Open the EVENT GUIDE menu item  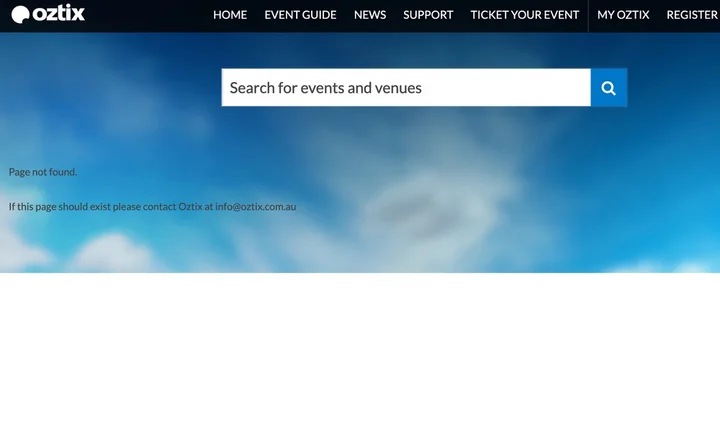point(300,15)
